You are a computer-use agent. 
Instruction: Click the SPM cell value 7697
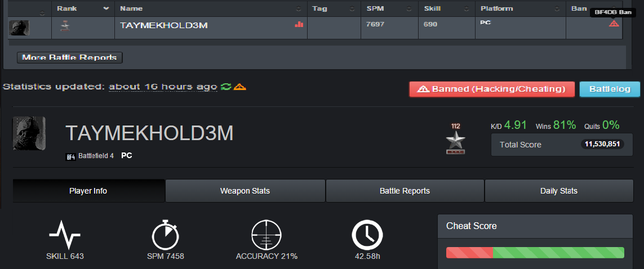(x=375, y=24)
